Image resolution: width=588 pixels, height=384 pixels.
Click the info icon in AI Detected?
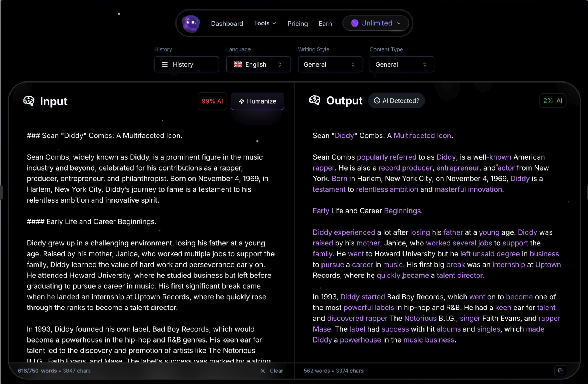pyautogui.click(x=377, y=101)
